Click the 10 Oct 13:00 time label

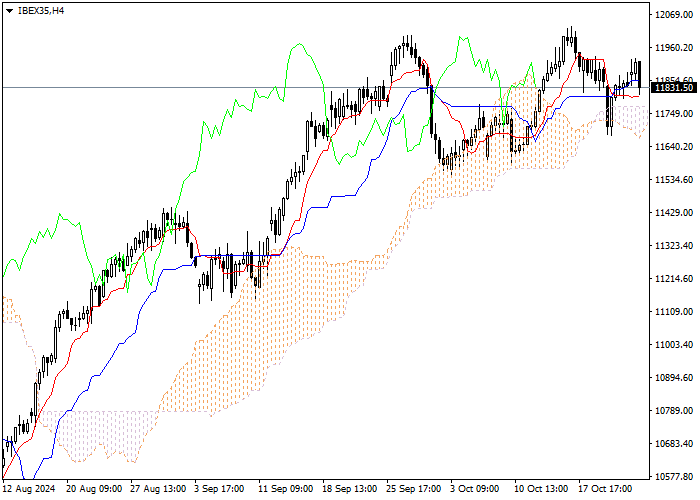point(542,489)
